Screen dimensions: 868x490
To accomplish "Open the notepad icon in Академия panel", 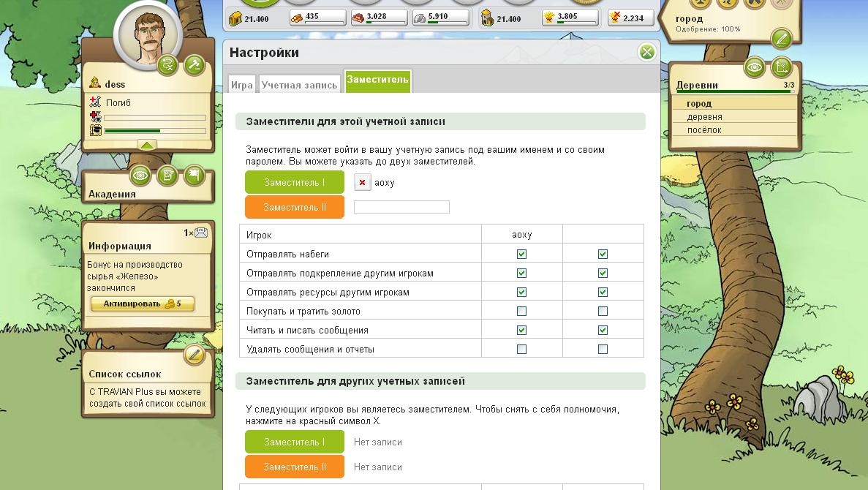I will click(167, 176).
